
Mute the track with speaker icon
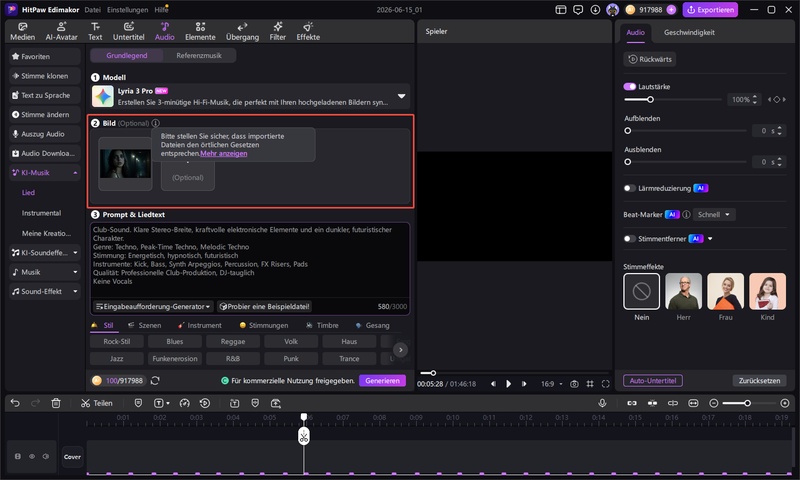(46, 457)
